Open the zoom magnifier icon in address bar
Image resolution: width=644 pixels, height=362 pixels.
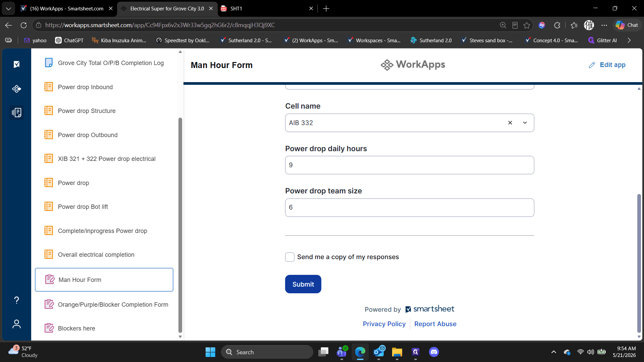point(503,25)
